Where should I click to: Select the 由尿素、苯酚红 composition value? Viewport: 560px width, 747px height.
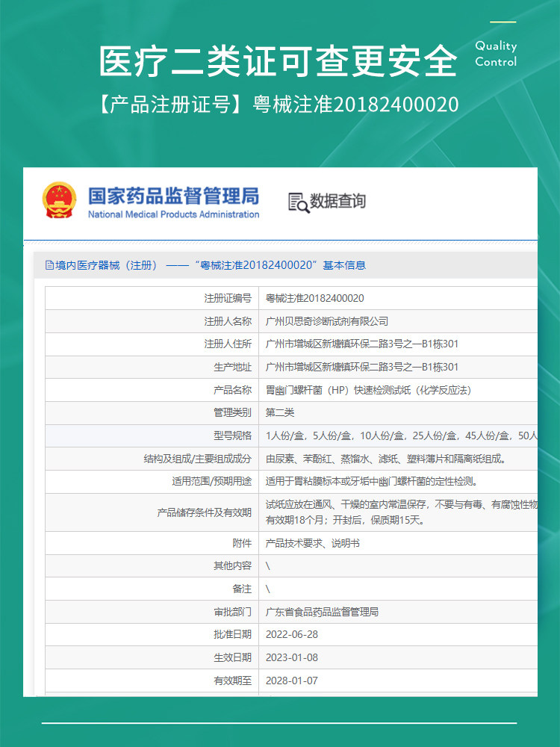[386, 459]
